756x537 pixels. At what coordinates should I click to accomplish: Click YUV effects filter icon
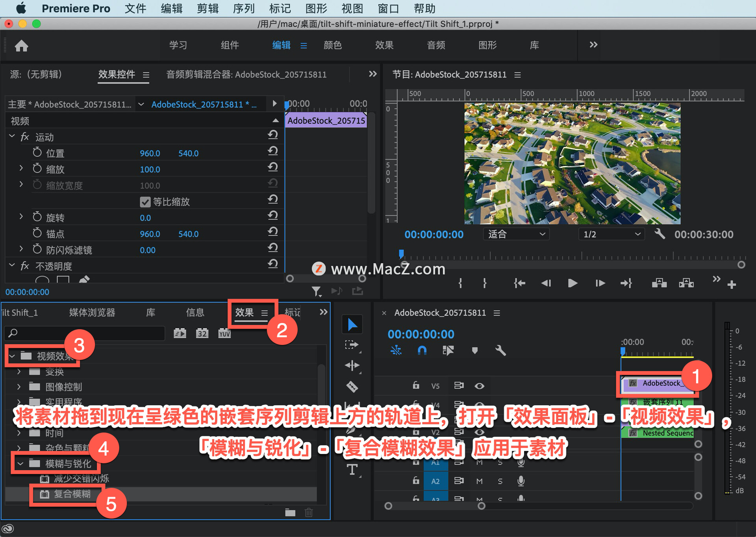tap(224, 333)
